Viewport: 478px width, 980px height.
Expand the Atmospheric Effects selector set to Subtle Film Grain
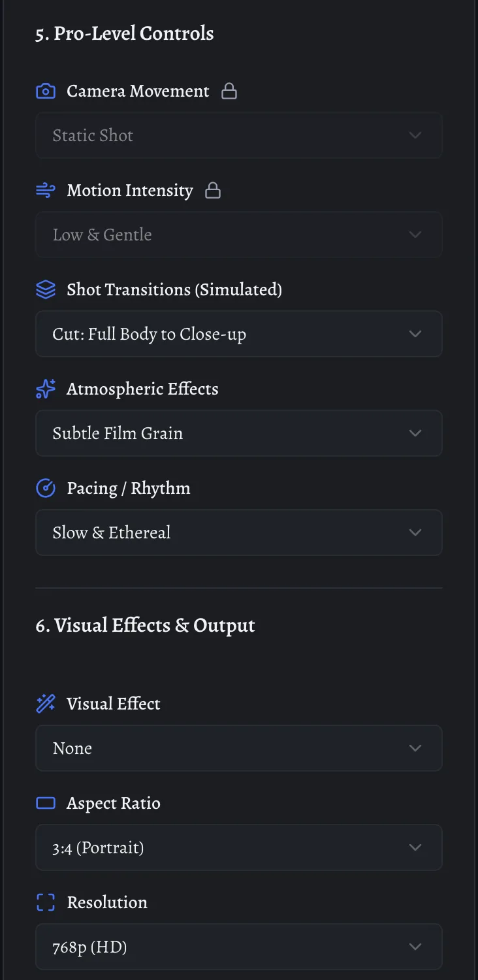(239, 433)
